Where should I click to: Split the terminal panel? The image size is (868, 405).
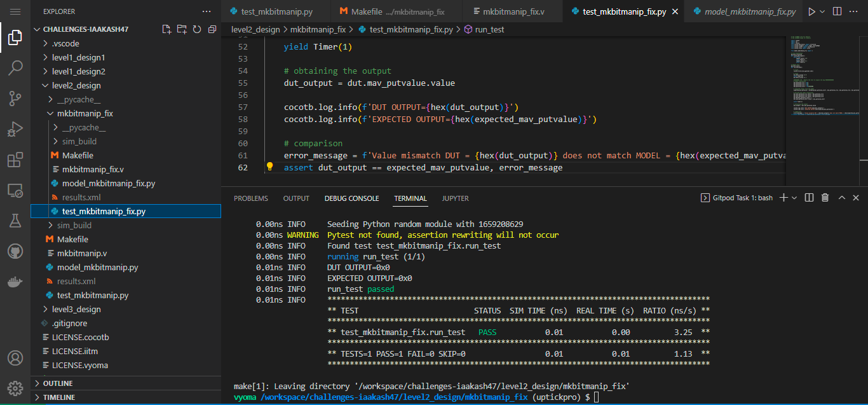(x=810, y=198)
